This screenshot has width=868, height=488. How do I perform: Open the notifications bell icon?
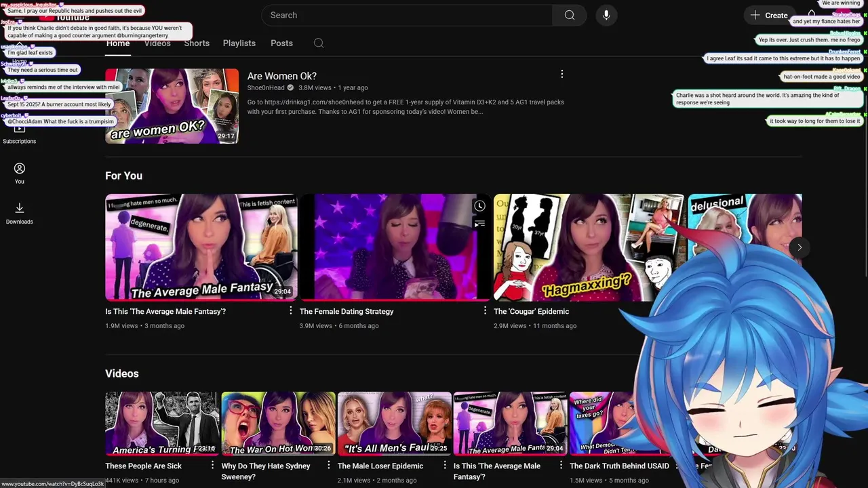pos(812,14)
